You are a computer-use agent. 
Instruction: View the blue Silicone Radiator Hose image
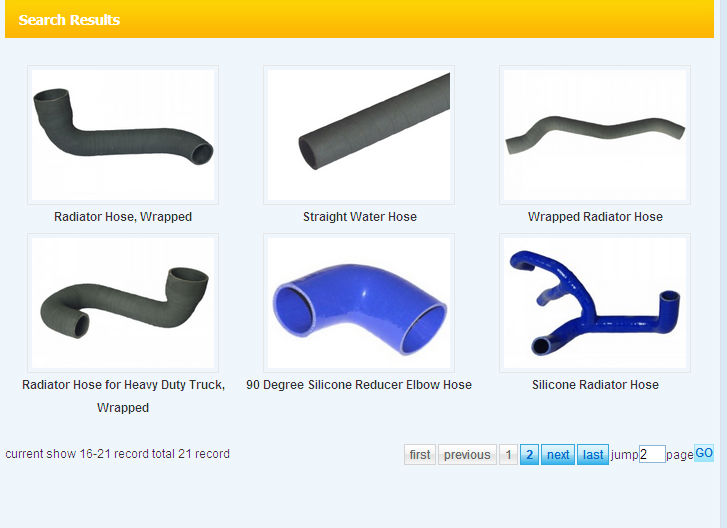(595, 303)
